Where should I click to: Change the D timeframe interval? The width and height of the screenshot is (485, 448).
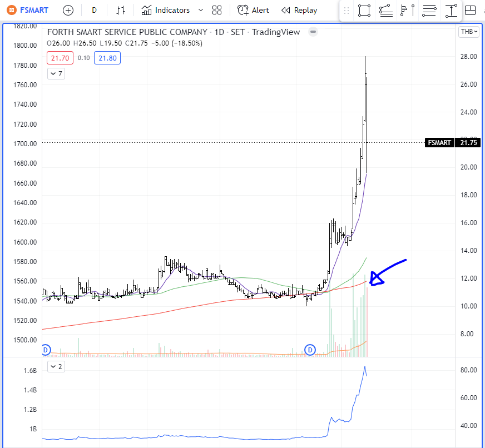point(95,10)
